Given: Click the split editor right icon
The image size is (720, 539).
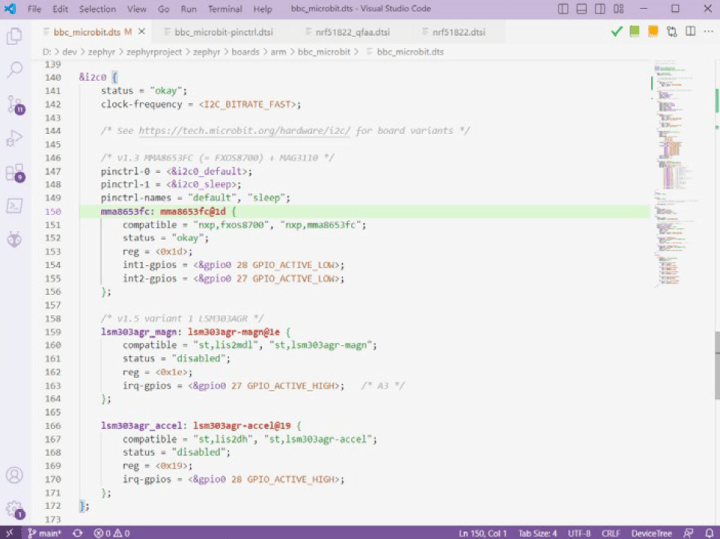Looking at the screenshot, I should tap(689, 31).
